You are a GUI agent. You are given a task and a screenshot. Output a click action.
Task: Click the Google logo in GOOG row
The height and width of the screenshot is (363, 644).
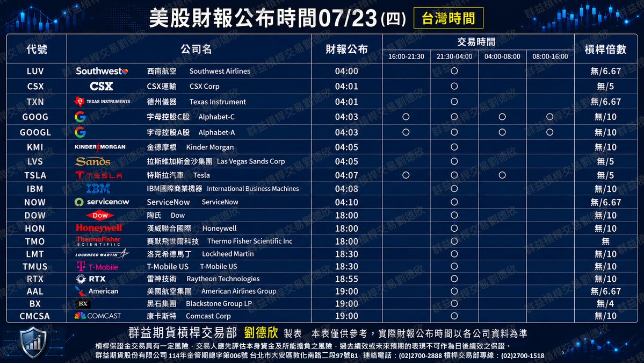click(x=80, y=117)
